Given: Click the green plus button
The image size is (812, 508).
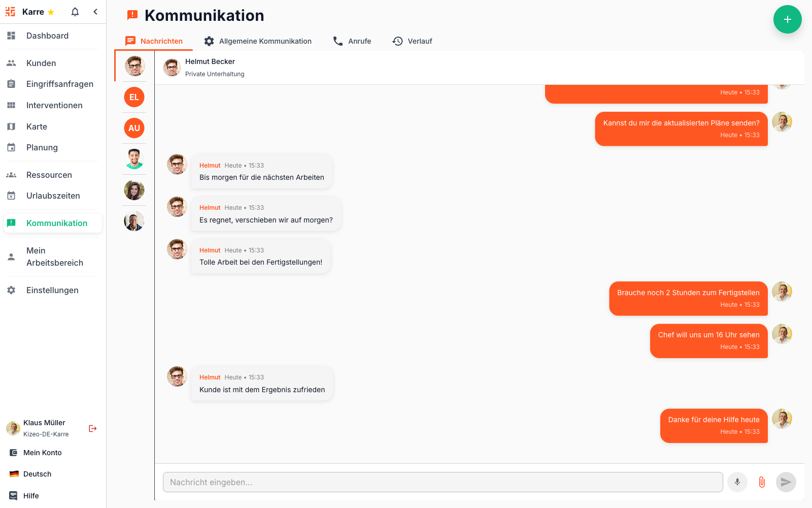Looking at the screenshot, I should point(787,19).
